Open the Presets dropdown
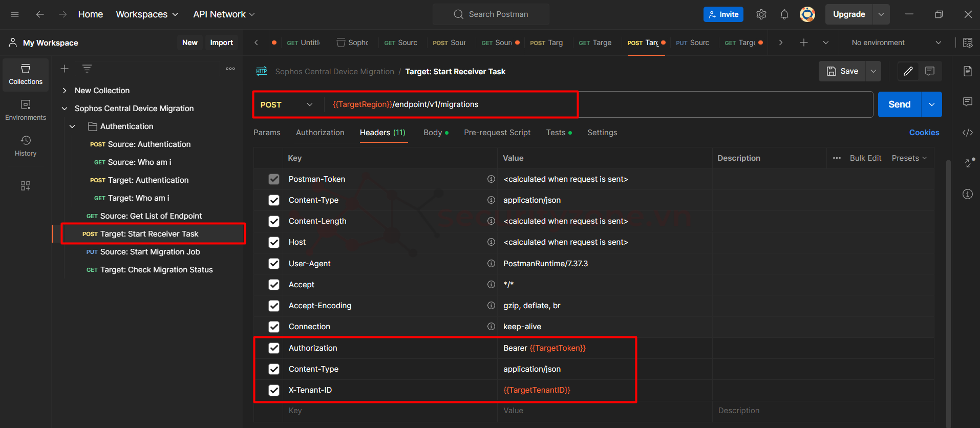This screenshot has height=428, width=980. [x=909, y=158]
